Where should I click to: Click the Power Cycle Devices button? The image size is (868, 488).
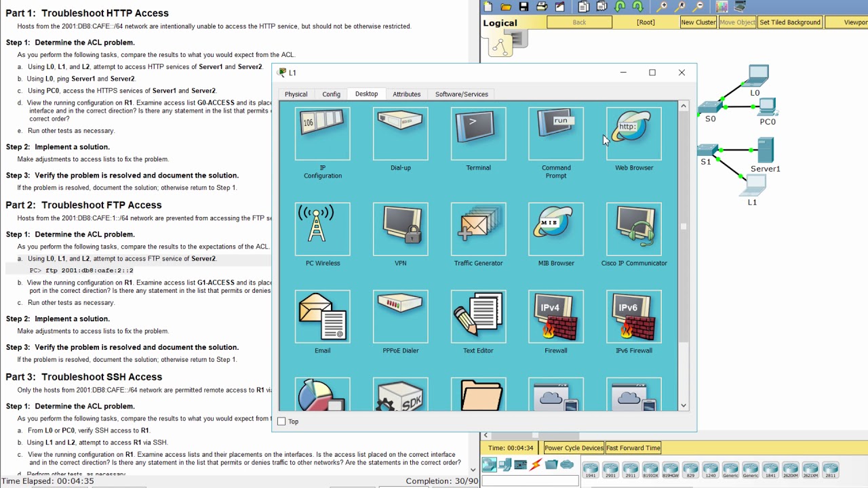574,448
